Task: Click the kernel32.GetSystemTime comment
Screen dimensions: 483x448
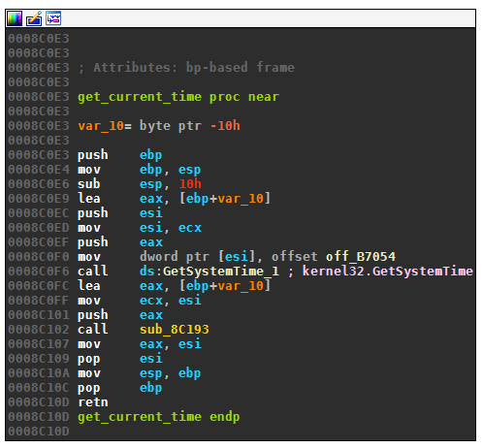Action: (388, 272)
